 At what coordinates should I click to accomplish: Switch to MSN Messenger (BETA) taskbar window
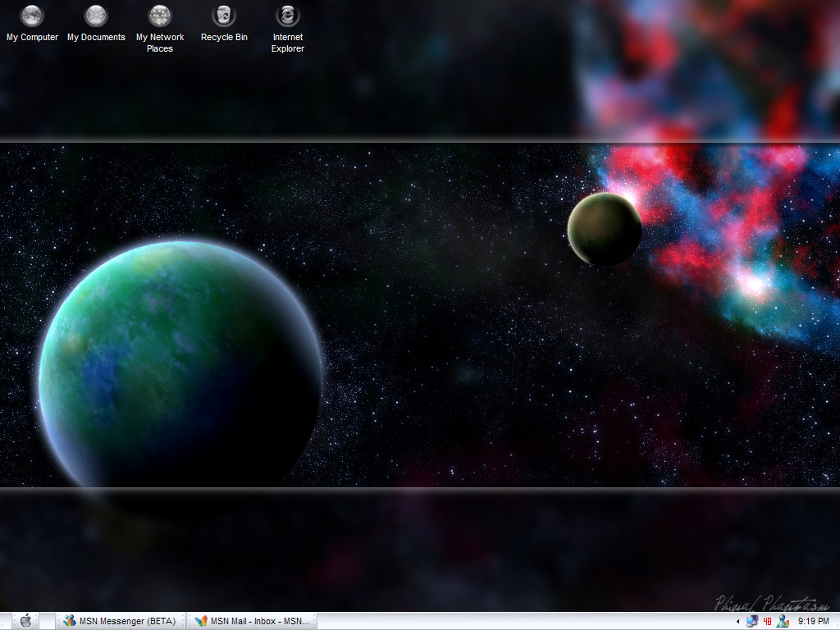pyautogui.click(x=121, y=622)
